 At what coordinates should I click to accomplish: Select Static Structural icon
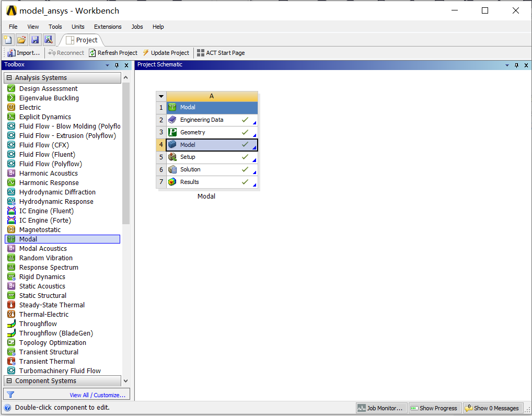(11, 296)
